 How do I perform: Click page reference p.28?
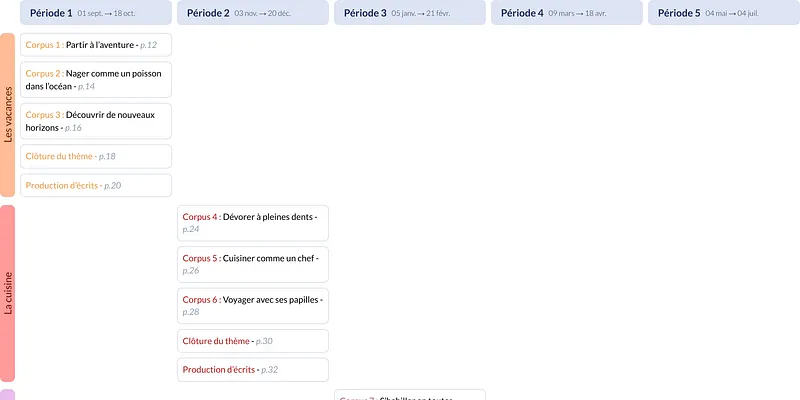[191, 312]
